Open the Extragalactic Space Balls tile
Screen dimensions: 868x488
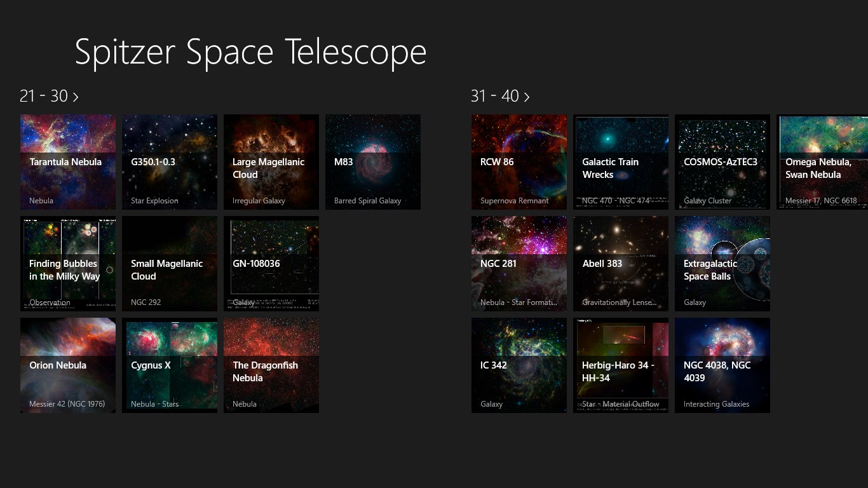(722, 264)
